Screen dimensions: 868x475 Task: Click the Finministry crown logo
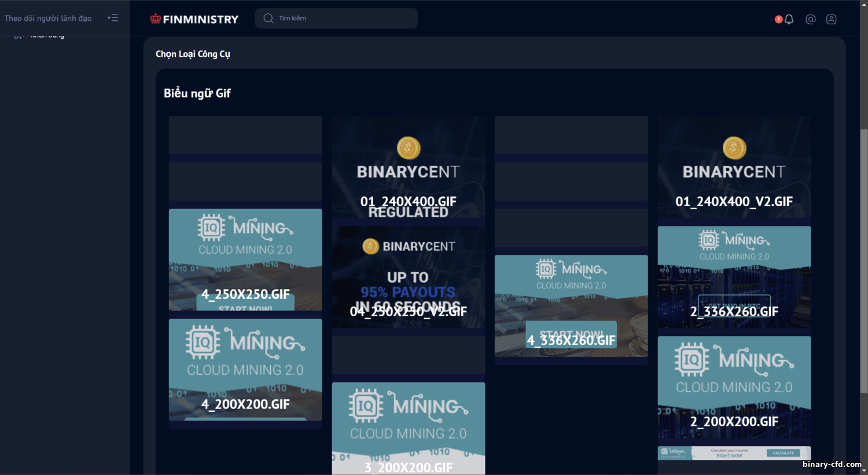click(x=194, y=19)
